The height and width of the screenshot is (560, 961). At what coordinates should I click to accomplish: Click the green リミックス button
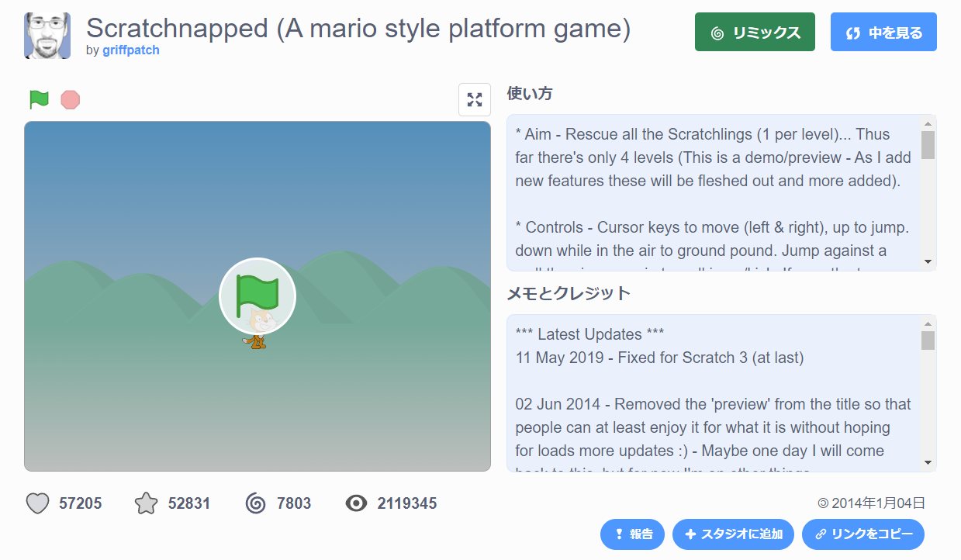click(x=755, y=32)
